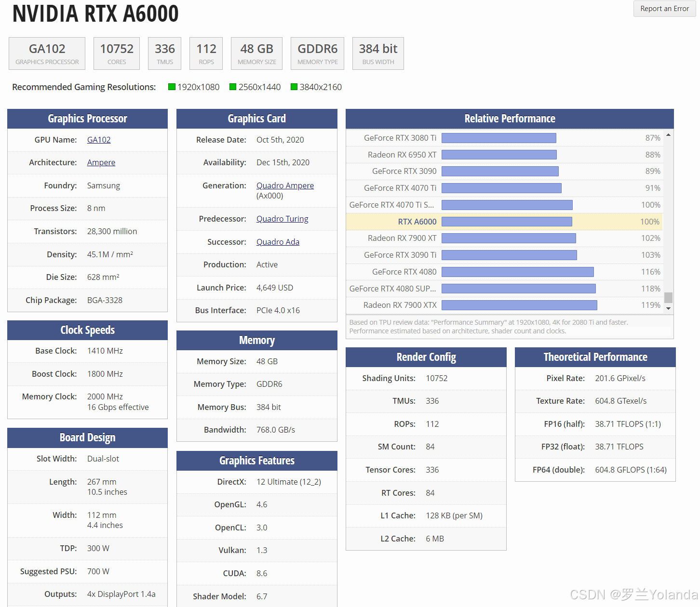Click the GDDR6 Memory Type spec box
700x607 pixels.
[318, 53]
